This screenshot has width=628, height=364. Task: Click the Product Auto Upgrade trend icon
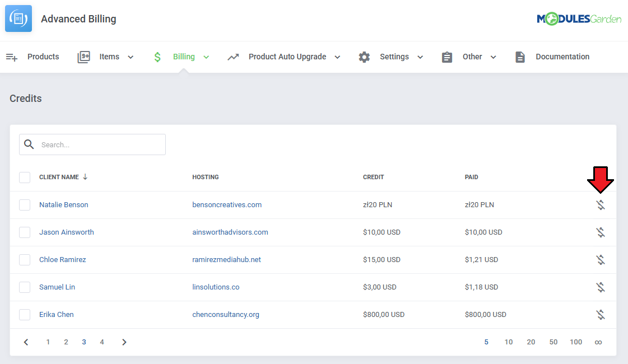(x=233, y=57)
